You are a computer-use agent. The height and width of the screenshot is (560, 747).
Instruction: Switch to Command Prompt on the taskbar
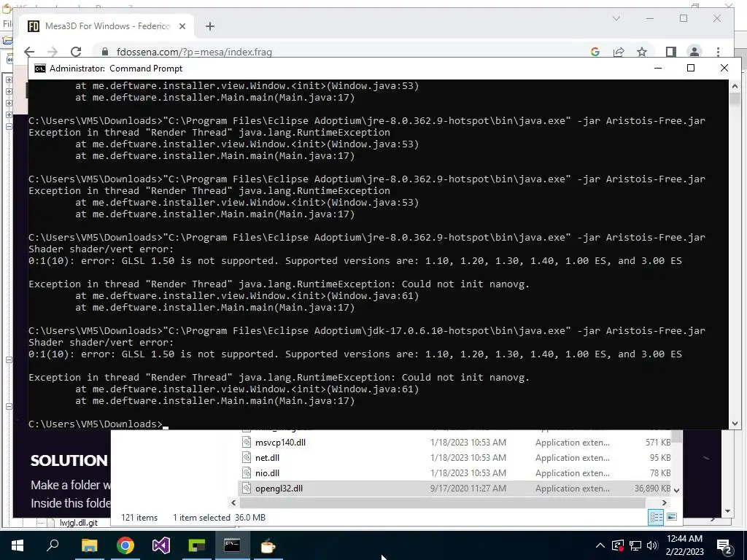tap(233, 545)
